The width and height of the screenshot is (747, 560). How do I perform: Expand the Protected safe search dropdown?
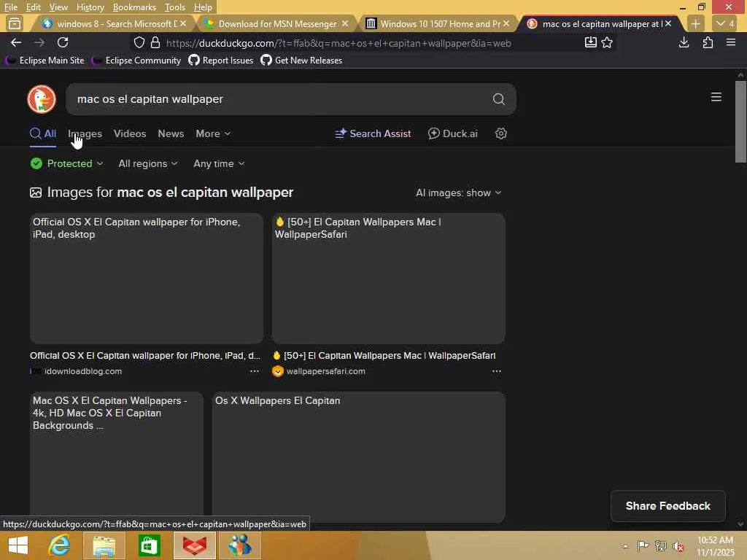(x=66, y=163)
